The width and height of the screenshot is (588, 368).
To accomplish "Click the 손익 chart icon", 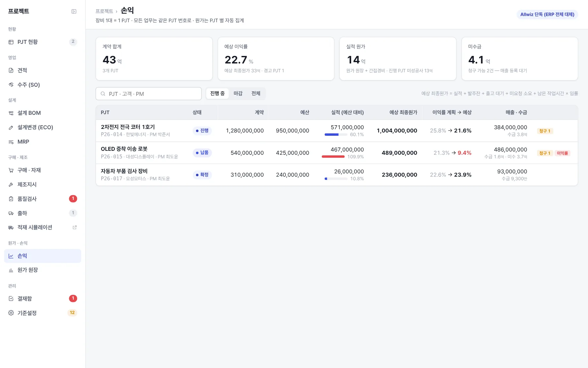I will (11, 256).
